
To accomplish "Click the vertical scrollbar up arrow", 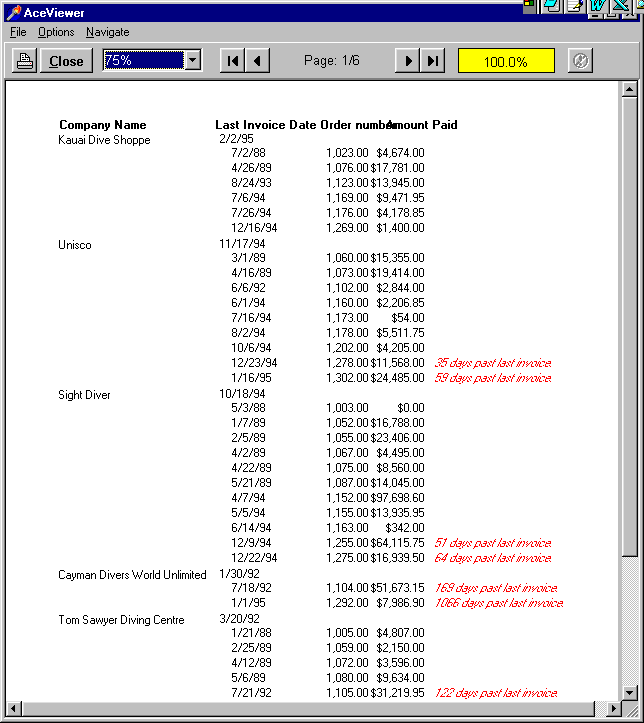I will pyautogui.click(x=629, y=89).
